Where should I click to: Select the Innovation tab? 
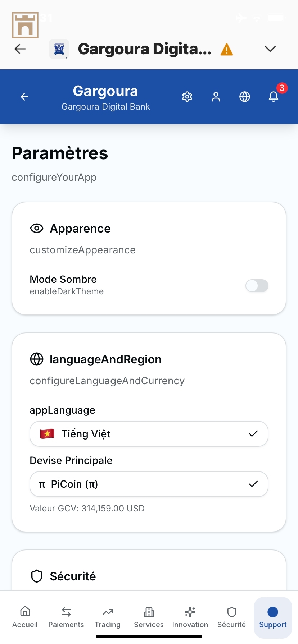point(190,617)
